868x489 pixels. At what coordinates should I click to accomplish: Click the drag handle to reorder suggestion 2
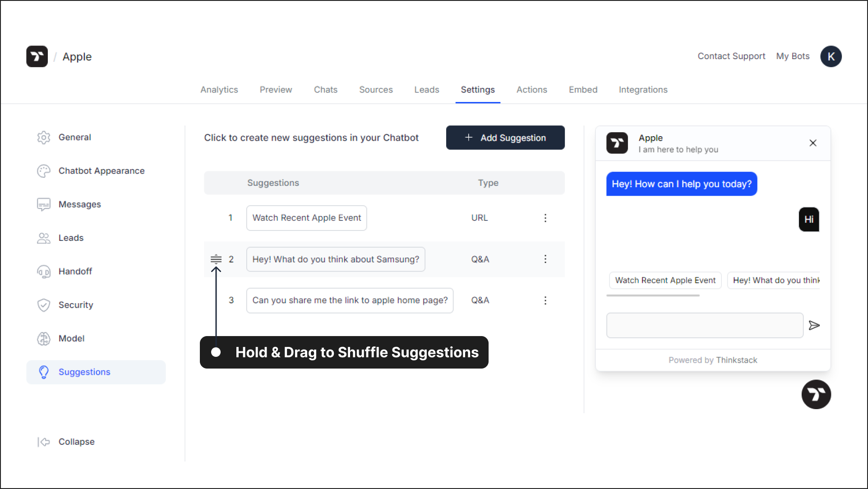tap(216, 259)
